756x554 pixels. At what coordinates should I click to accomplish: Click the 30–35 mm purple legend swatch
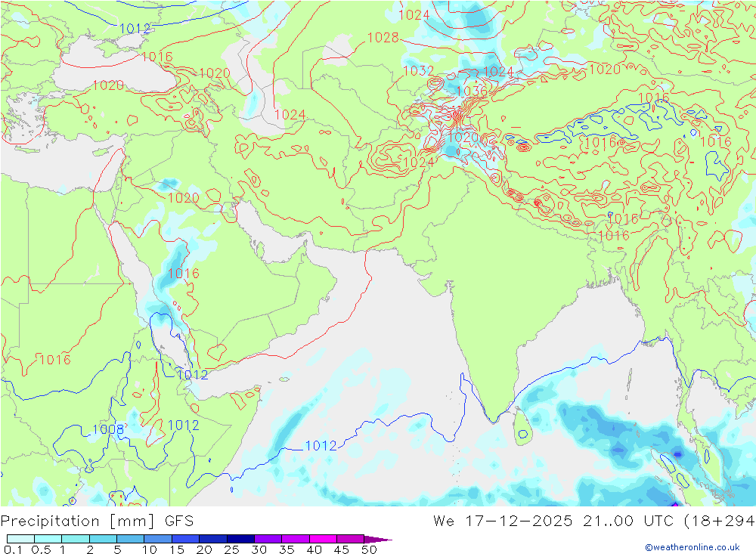point(268,539)
